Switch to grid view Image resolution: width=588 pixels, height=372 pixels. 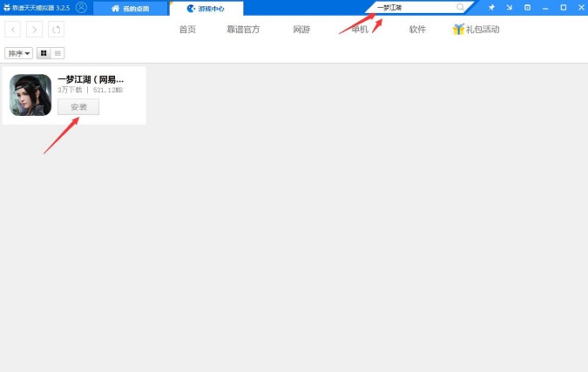(44, 53)
